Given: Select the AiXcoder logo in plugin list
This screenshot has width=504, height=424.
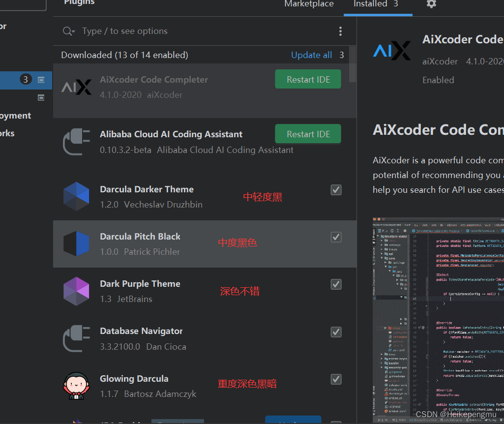Looking at the screenshot, I should (x=77, y=87).
